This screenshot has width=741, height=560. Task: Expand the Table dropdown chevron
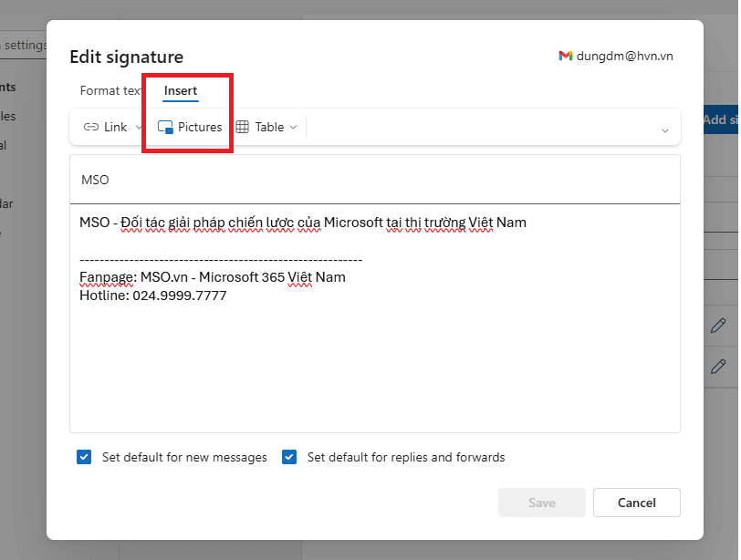click(293, 127)
